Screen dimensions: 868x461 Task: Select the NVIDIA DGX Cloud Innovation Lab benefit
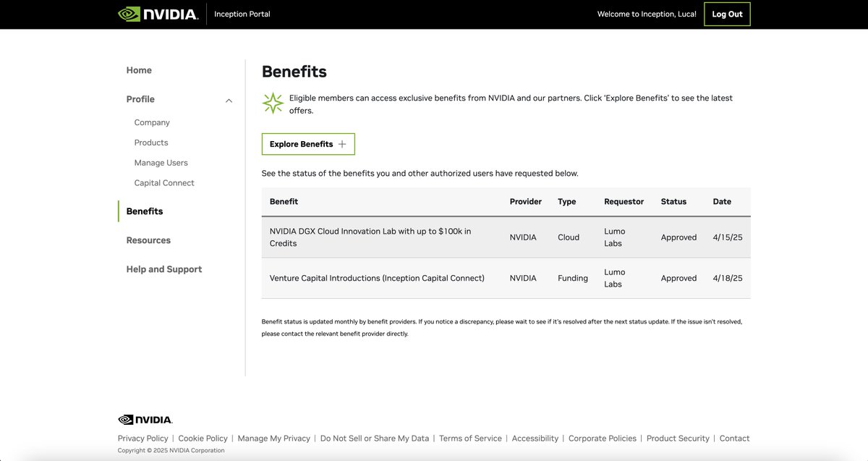point(370,237)
